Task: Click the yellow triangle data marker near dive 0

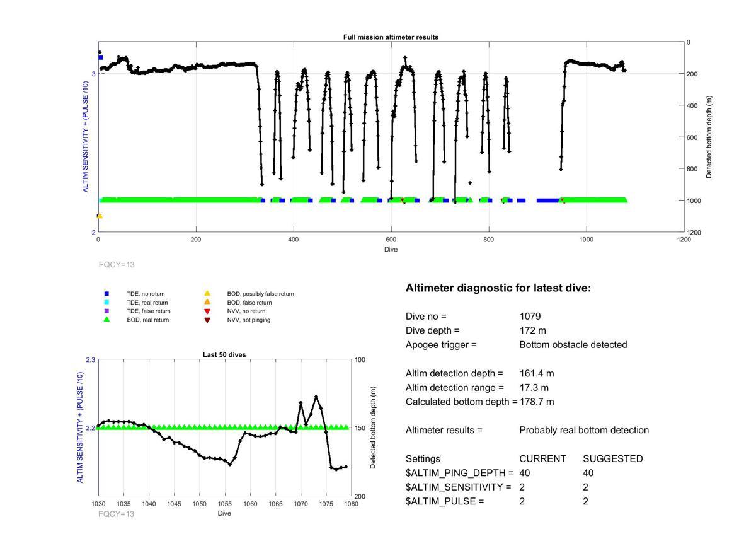Action: (x=100, y=216)
